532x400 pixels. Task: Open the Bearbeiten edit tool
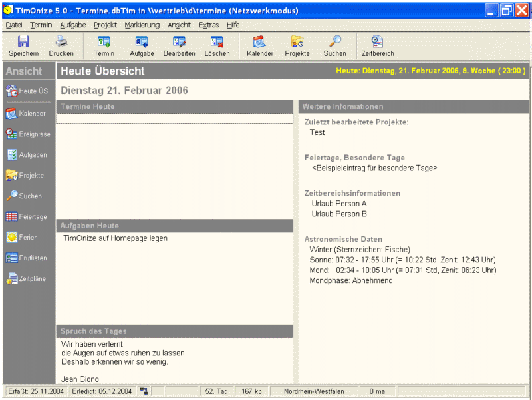tap(179, 46)
